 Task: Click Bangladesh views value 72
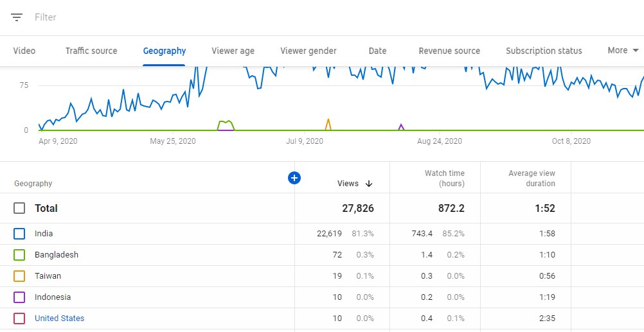337,255
